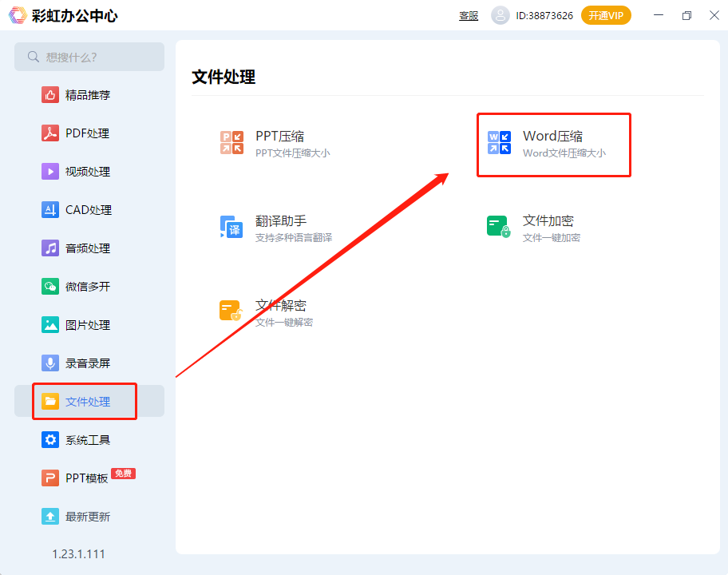This screenshot has height=575, width=728.
Task: Click the 免费 badge beside PPT模板
Action: (x=123, y=474)
